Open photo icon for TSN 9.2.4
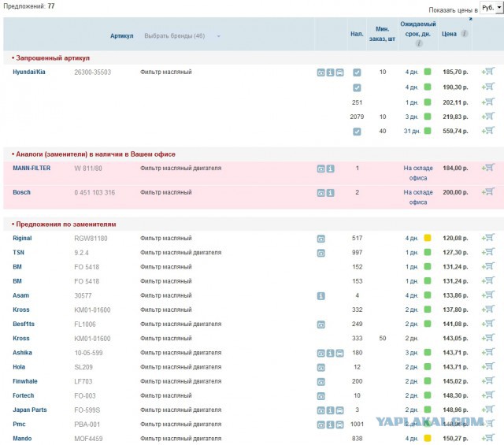The height and width of the screenshot is (445, 504). click(321, 253)
